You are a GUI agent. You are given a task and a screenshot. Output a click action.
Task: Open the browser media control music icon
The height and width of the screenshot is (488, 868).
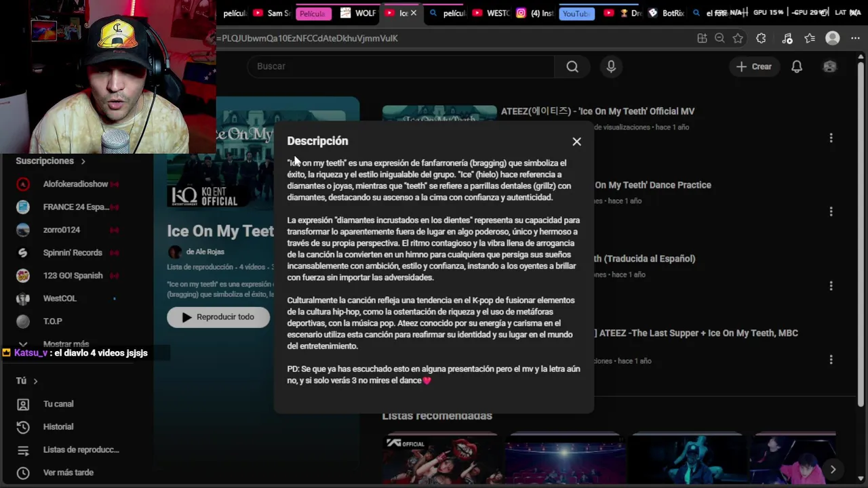[787, 39]
